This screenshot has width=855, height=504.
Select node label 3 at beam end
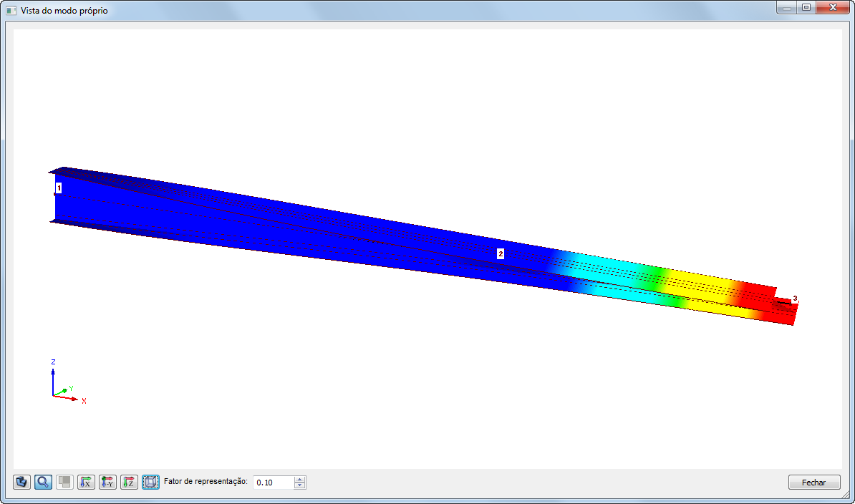795,298
